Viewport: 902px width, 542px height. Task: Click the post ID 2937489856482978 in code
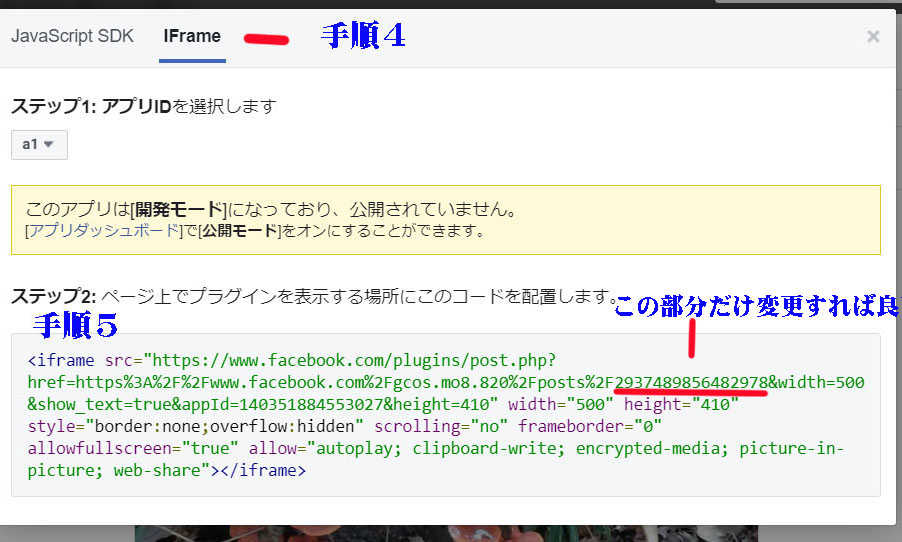(691, 382)
